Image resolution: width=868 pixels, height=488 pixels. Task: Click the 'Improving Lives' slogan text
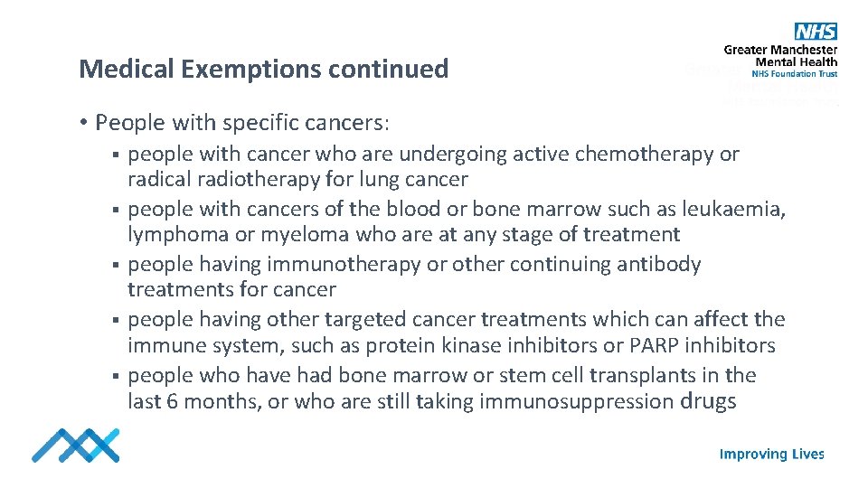tap(771, 454)
